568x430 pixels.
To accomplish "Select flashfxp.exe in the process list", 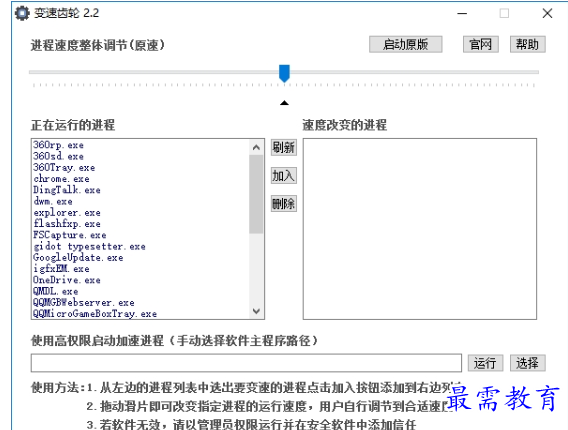I will point(67,224).
